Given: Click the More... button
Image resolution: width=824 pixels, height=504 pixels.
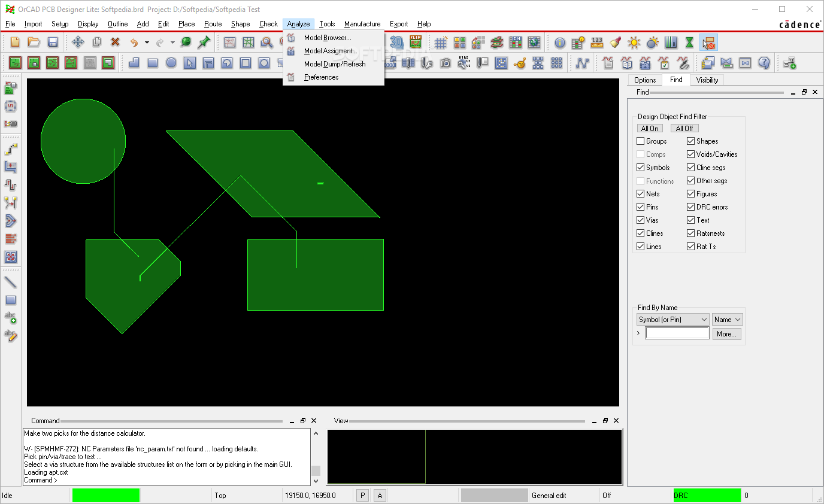Looking at the screenshot, I should pos(726,334).
